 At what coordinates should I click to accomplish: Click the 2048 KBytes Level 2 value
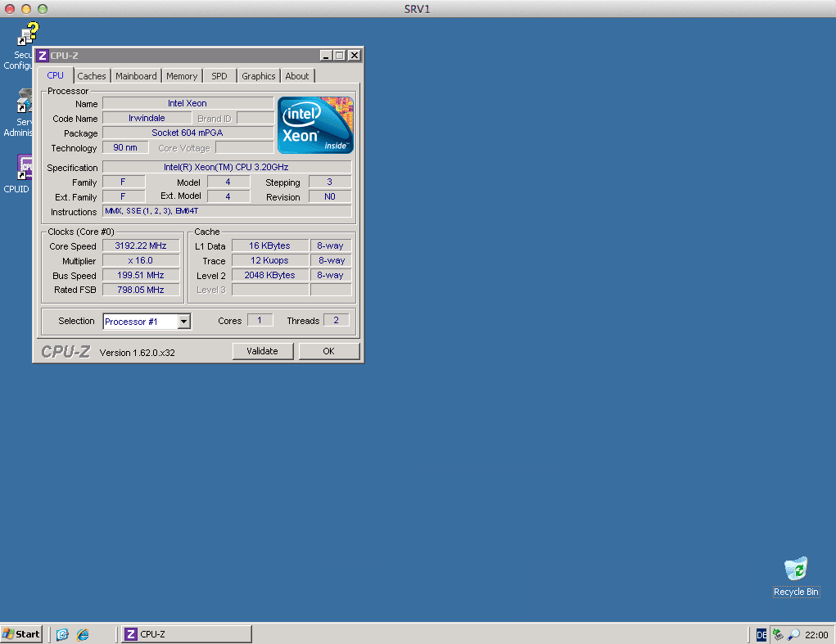[269, 275]
